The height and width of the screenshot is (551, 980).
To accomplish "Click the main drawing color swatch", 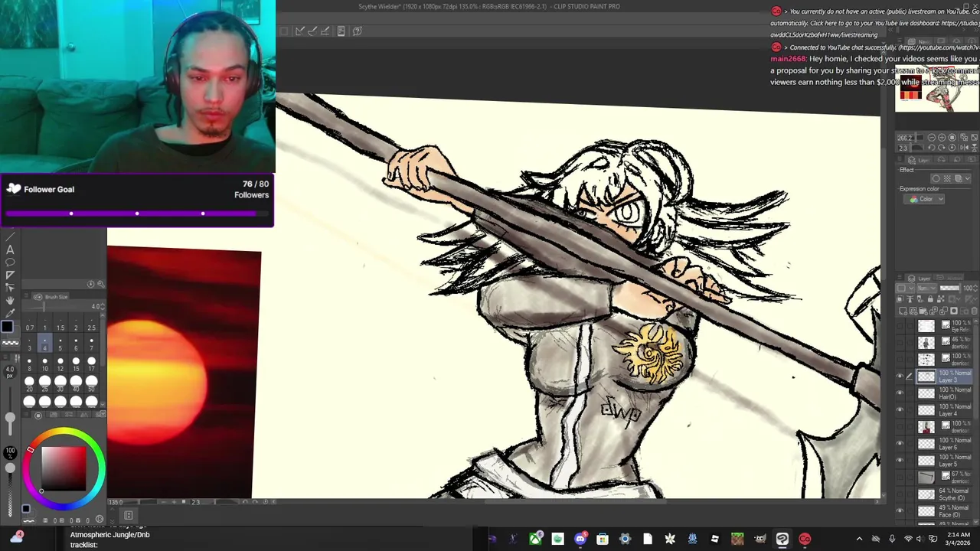I will pos(7,327).
